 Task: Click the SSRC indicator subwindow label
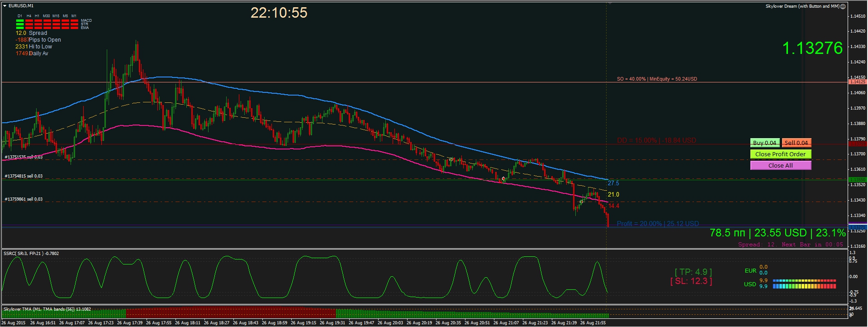pyautogui.click(x=31, y=254)
